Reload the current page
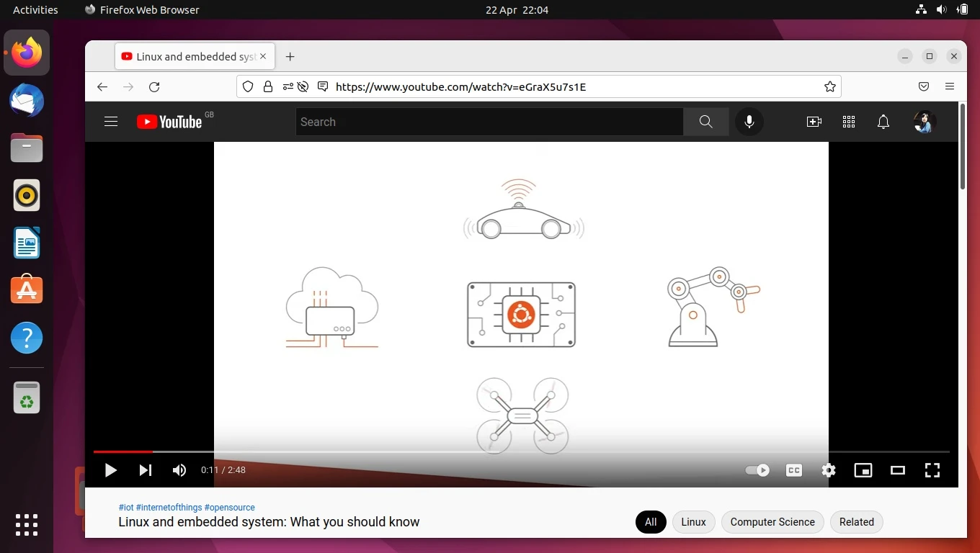This screenshot has width=980, height=553. [154, 86]
